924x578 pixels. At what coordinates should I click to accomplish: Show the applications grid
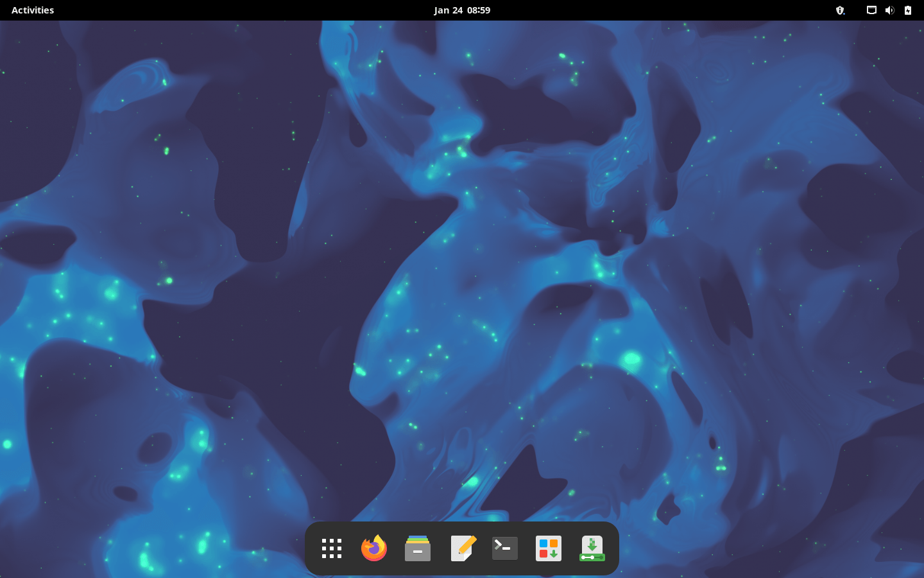(332, 548)
